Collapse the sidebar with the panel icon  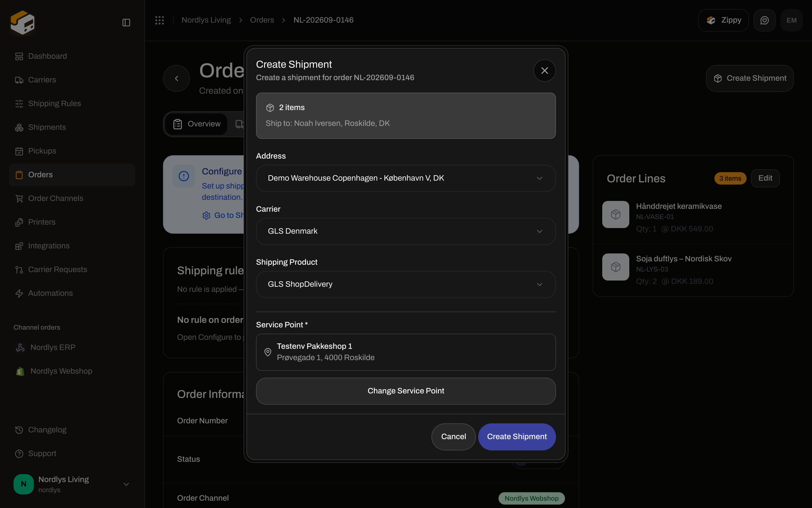tap(126, 23)
